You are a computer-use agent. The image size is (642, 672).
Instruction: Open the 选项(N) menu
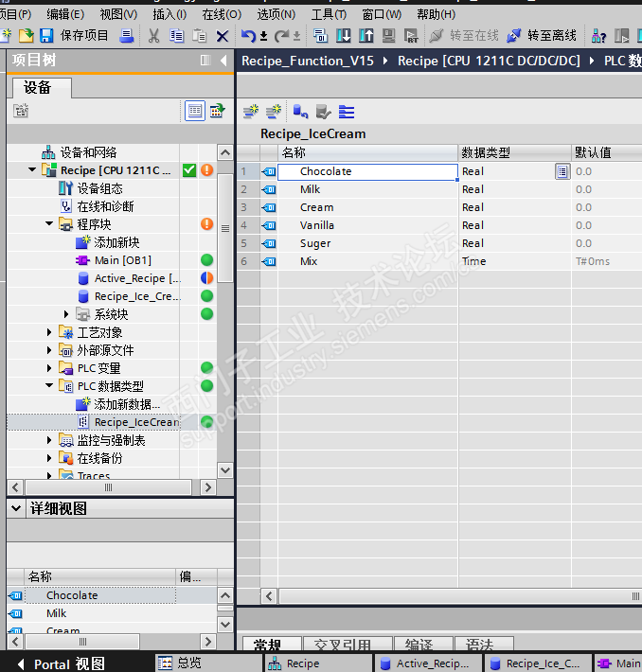click(x=276, y=14)
